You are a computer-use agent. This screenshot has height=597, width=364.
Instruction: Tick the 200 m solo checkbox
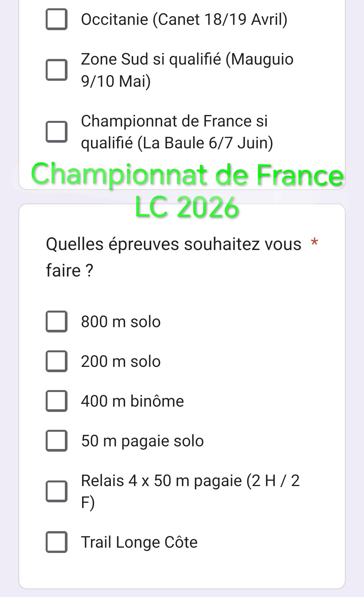coord(57,361)
